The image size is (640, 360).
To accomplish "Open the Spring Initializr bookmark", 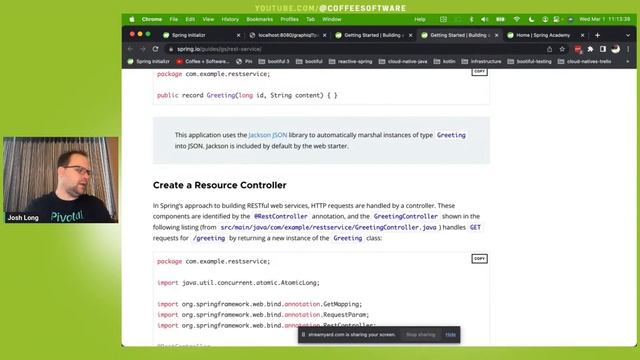I will tap(149, 62).
